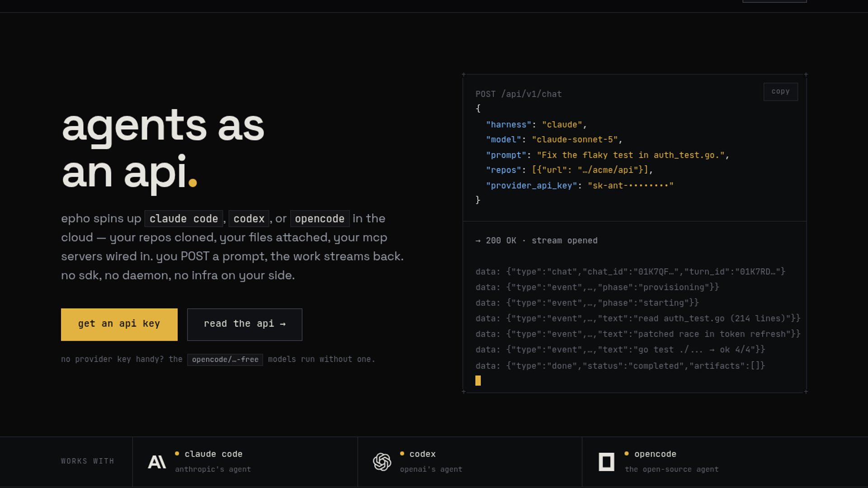Click the opencode square logo icon
The image size is (868, 488).
coord(606,462)
